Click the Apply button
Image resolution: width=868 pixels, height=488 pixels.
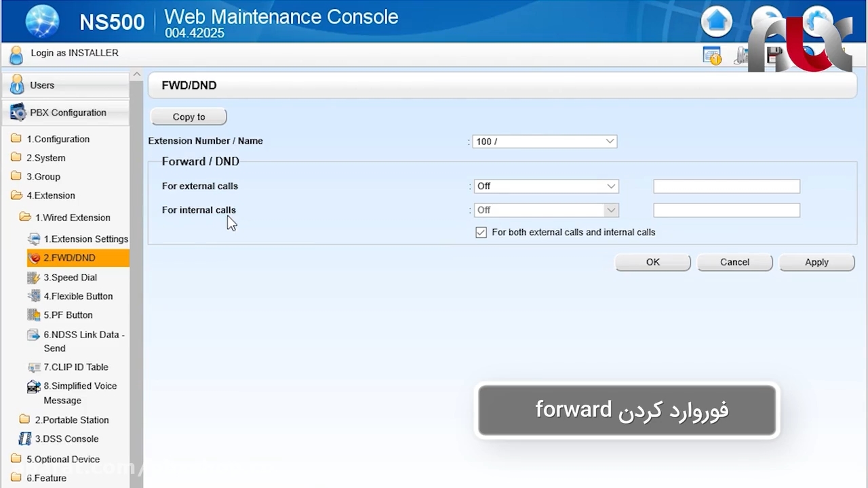(816, 262)
